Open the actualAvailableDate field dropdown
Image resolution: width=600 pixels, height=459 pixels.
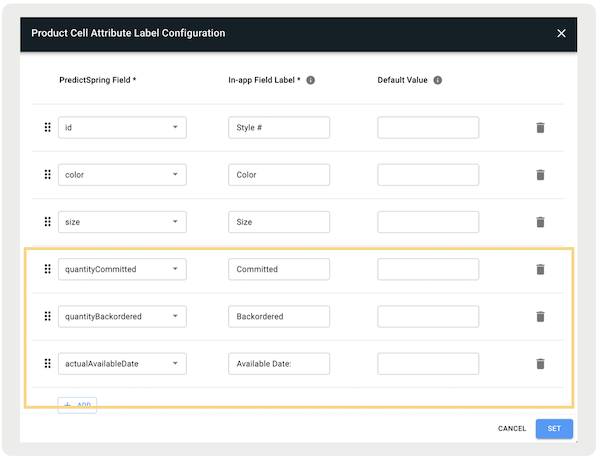tap(122, 364)
